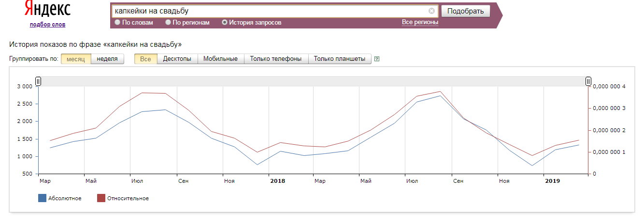Clear the search field with X icon
The image size is (644, 219).
pos(431,11)
